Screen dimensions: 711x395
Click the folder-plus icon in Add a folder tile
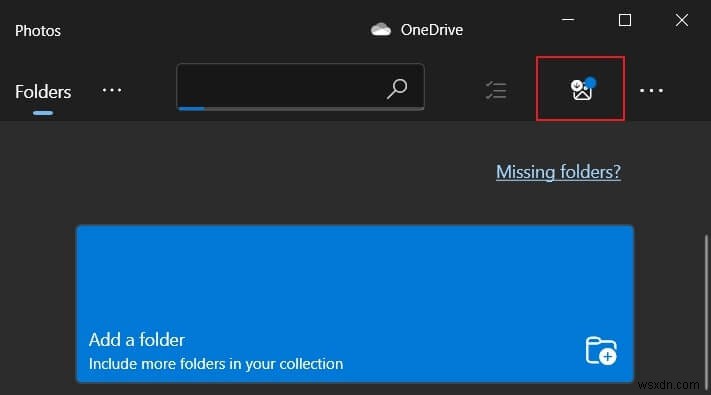[601, 351]
